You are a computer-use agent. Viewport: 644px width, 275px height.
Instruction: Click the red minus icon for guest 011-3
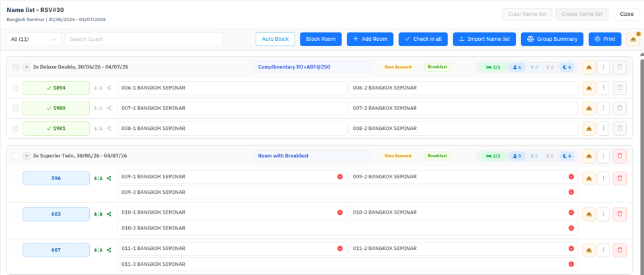[571, 264]
